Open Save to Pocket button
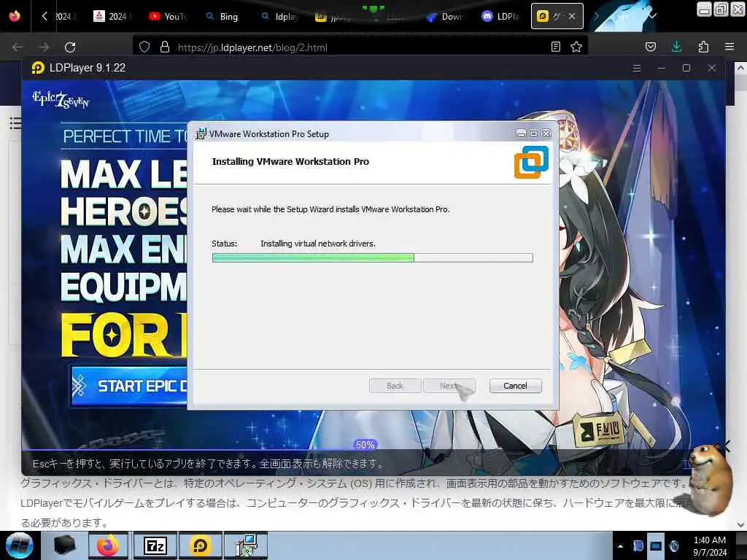The width and height of the screenshot is (747, 560). (x=650, y=47)
